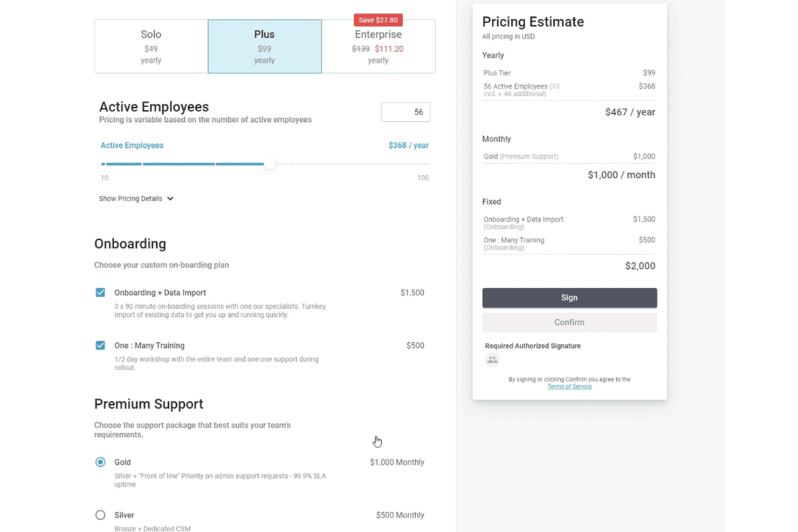
Task: Select the Solo plan tab
Action: point(151,46)
